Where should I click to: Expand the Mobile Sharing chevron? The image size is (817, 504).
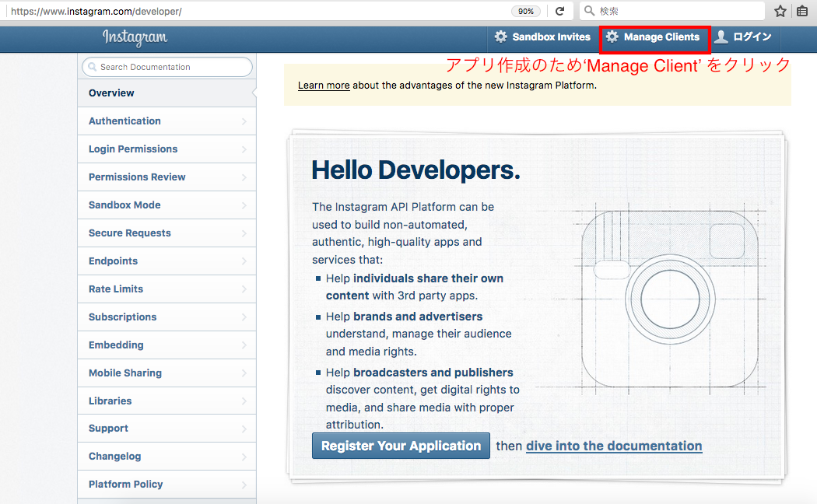pos(244,373)
